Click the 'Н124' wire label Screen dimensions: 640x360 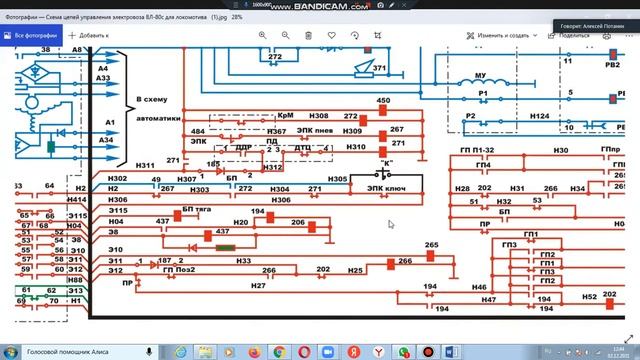[x=540, y=116]
